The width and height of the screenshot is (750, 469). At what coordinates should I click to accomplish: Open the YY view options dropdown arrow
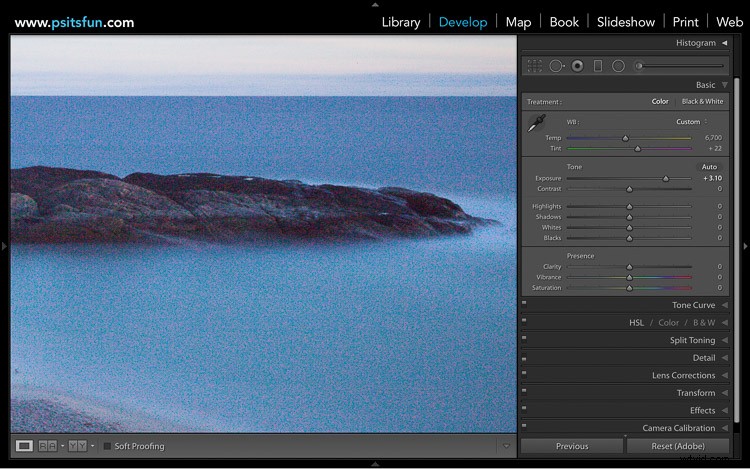[92, 446]
